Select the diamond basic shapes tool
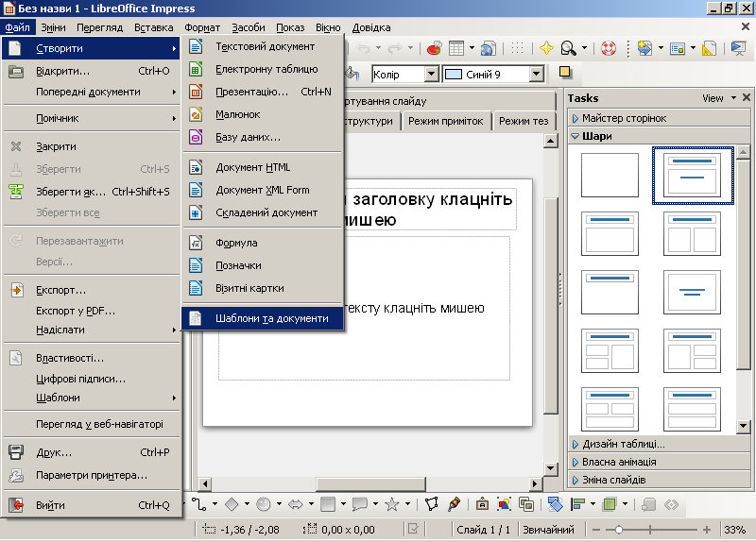This screenshot has width=756, height=542. [x=232, y=504]
